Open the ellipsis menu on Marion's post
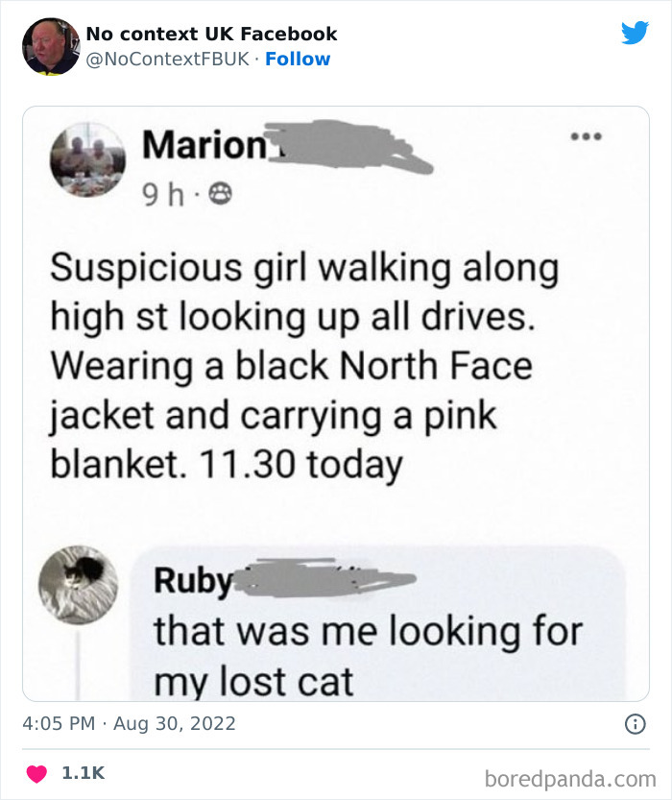Image resolution: width=672 pixels, height=800 pixels. coord(587,136)
